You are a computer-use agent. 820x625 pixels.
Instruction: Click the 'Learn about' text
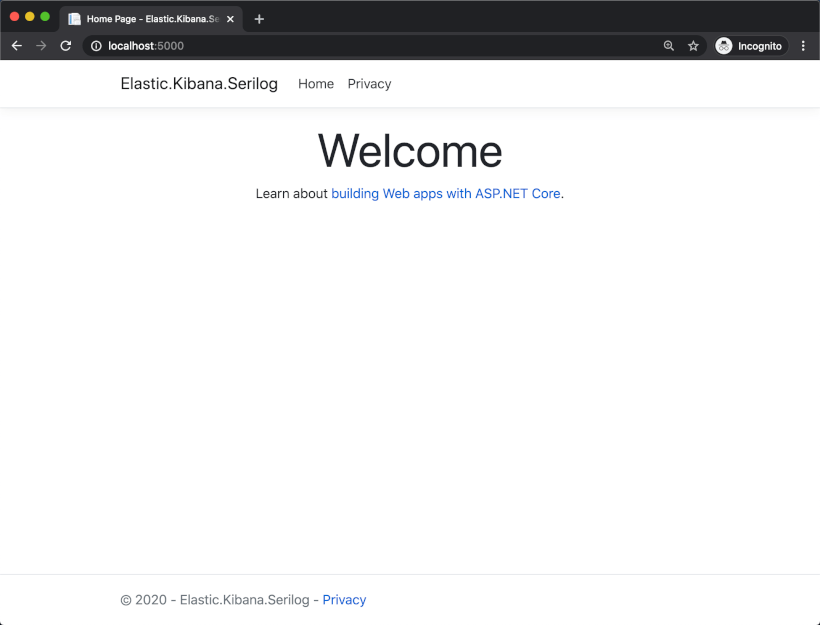291,194
